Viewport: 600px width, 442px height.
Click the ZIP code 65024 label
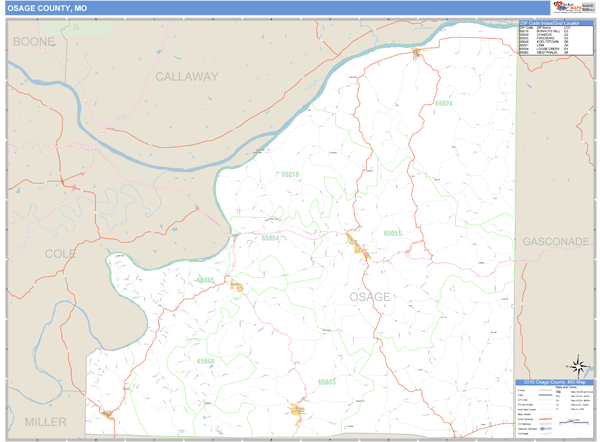(444, 103)
